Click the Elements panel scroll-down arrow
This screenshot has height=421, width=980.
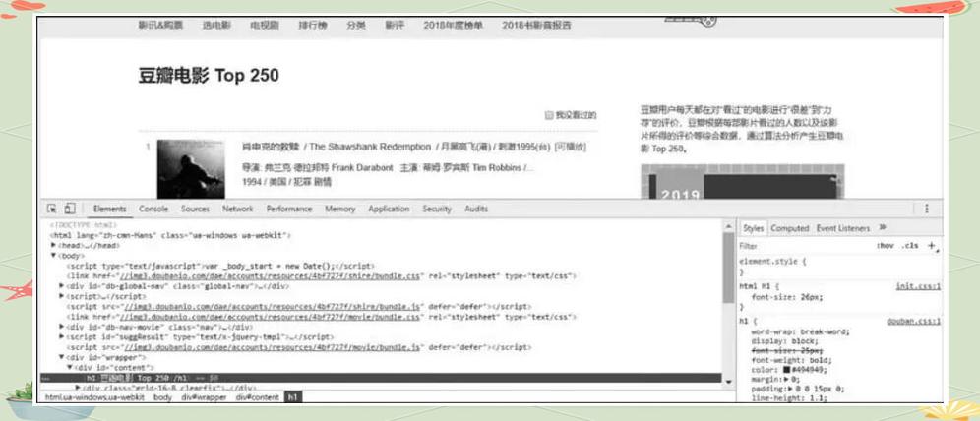coord(728,381)
